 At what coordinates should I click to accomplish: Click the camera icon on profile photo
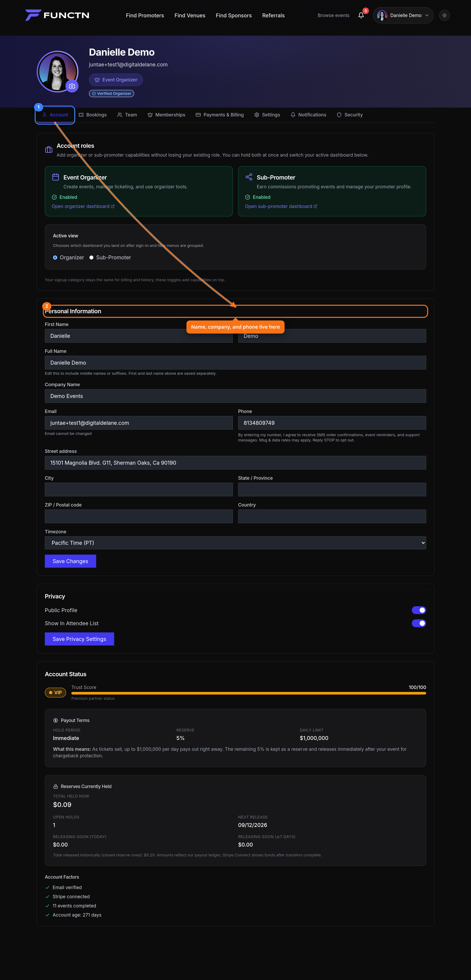[72, 86]
